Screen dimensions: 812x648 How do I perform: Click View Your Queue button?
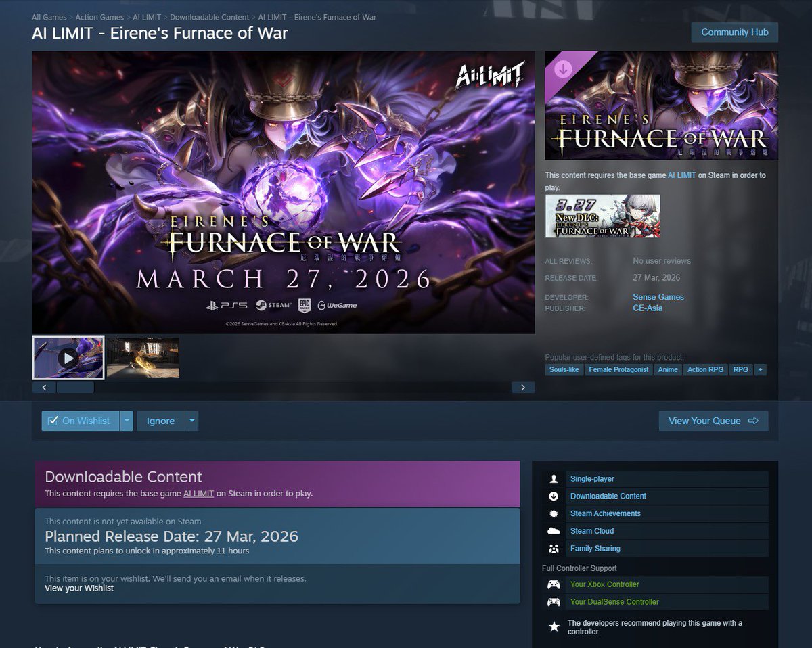[x=713, y=421]
